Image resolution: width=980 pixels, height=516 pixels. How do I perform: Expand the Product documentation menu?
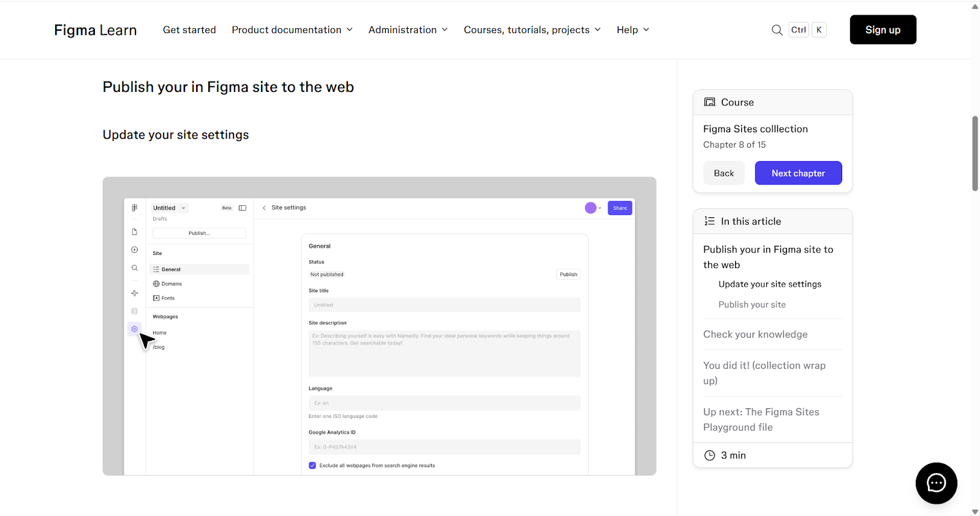click(292, 30)
